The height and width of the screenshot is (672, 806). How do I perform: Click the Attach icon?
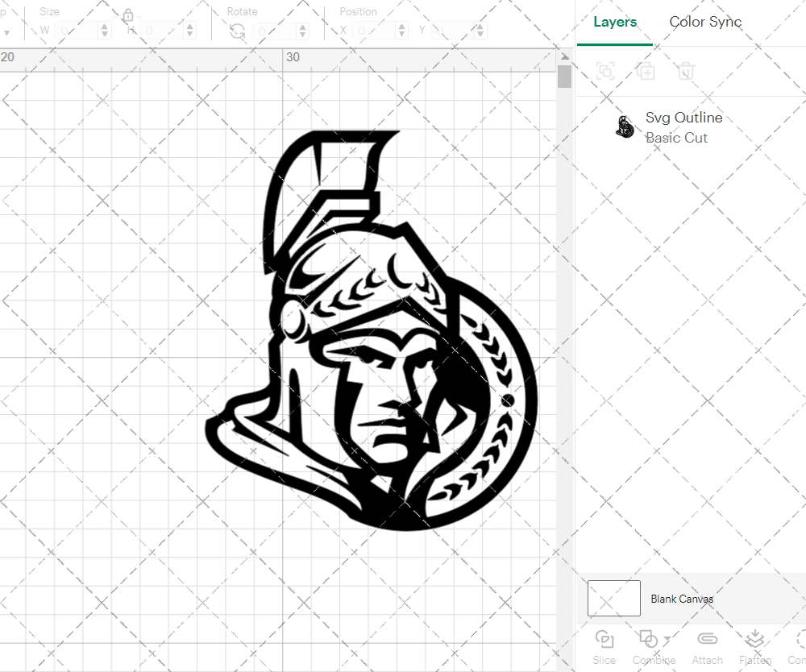coord(707,639)
